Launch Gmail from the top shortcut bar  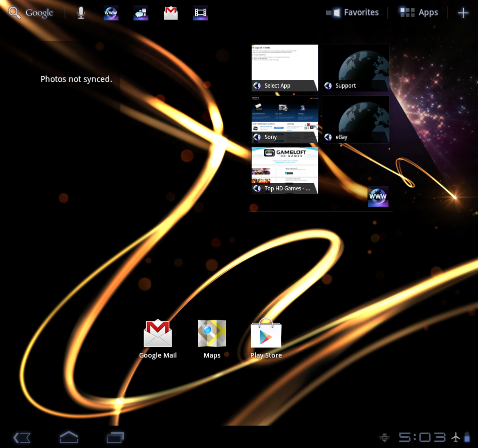coord(170,13)
